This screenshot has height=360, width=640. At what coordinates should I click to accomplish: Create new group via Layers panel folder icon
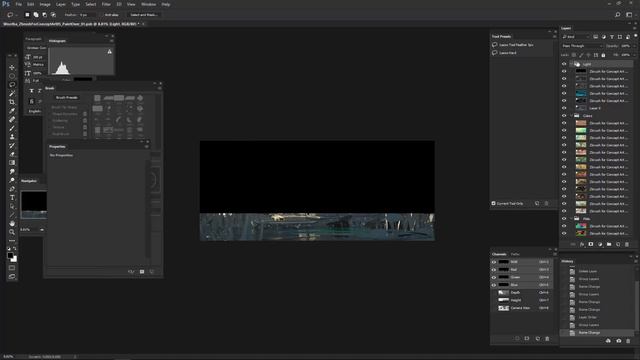(x=609, y=244)
